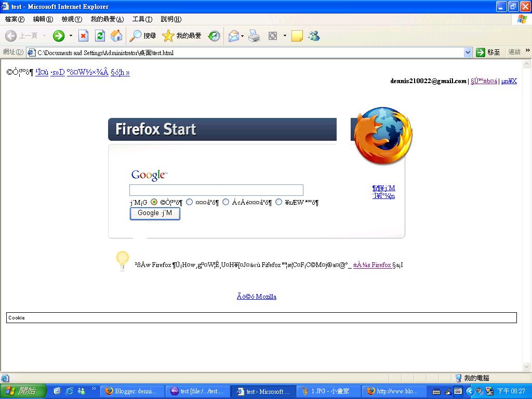
Task: Click the gray square toolbar icon
Action: (272, 36)
